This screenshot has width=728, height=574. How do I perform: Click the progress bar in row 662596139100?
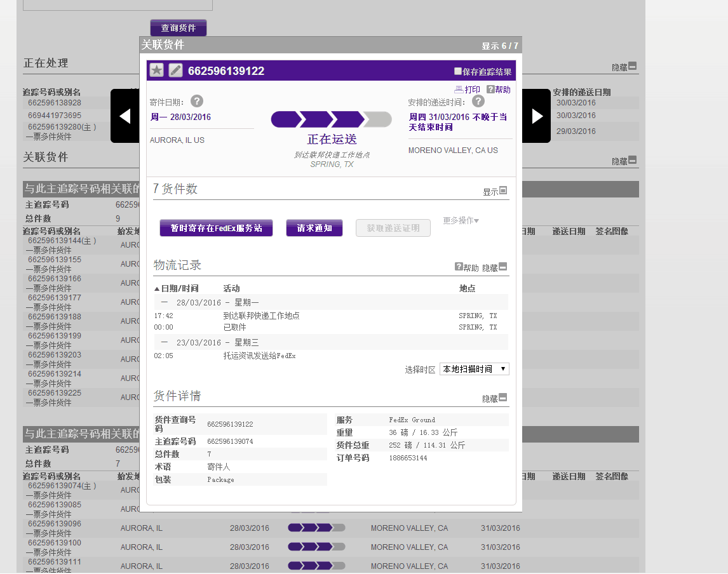coord(316,547)
